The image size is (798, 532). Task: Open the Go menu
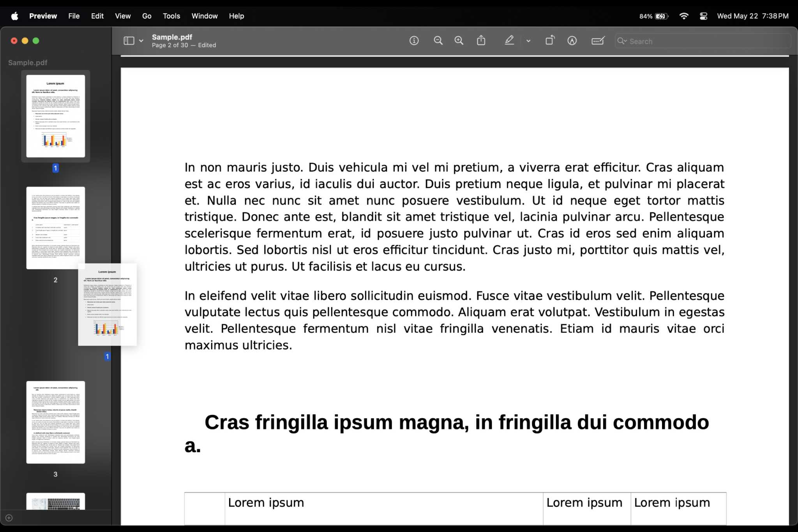[147, 16]
